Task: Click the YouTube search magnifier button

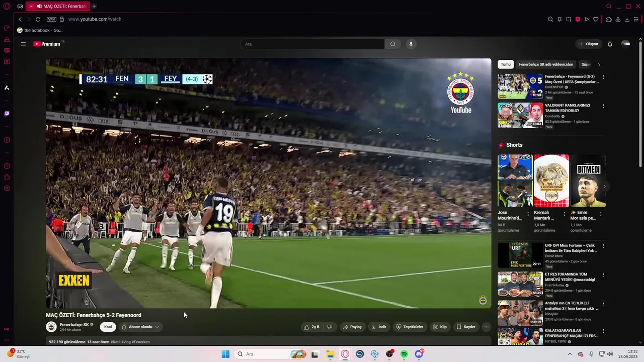Action: pyautogui.click(x=393, y=44)
